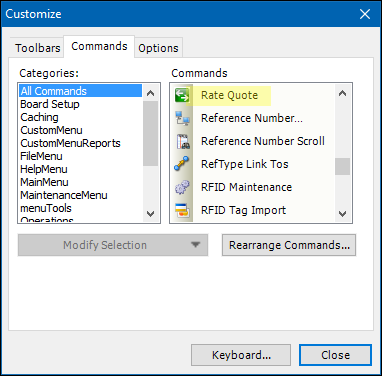Click the RFID Maintenance gears icon
This screenshot has width=382, height=376.
tap(182, 187)
